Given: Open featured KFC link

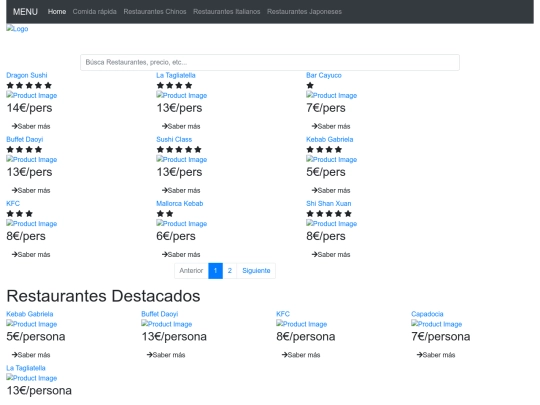Looking at the screenshot, I should coord(283,314).
